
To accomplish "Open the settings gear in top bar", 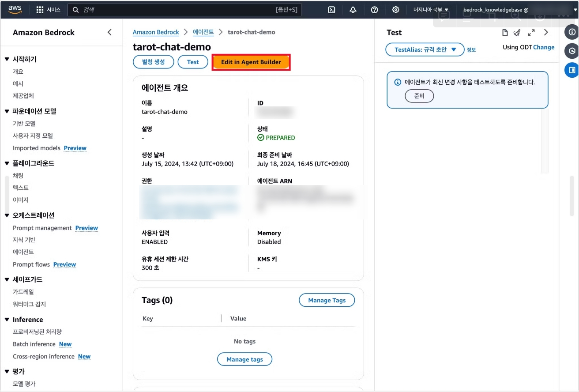I will (x=396, y=10).
